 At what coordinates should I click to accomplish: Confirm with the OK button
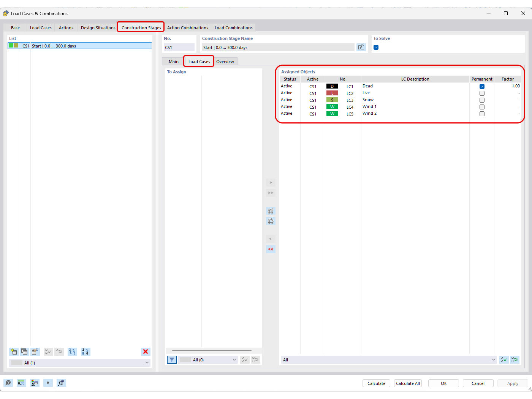click(x=443, y=383)
